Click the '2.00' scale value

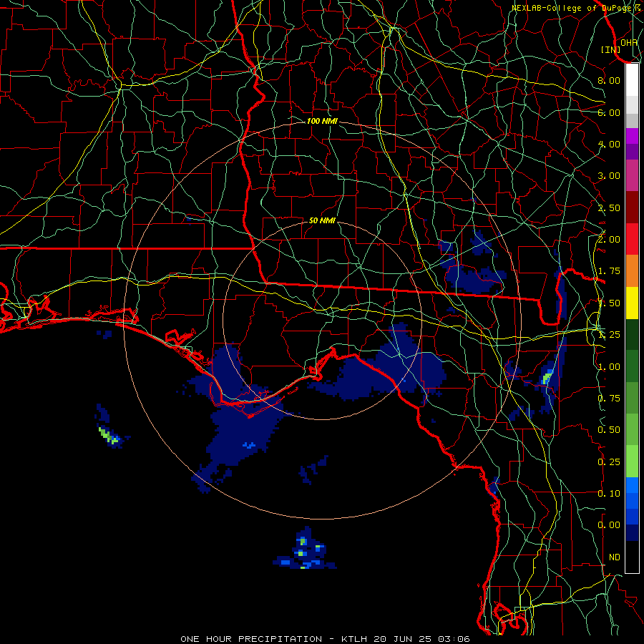(x=609, y=240)
